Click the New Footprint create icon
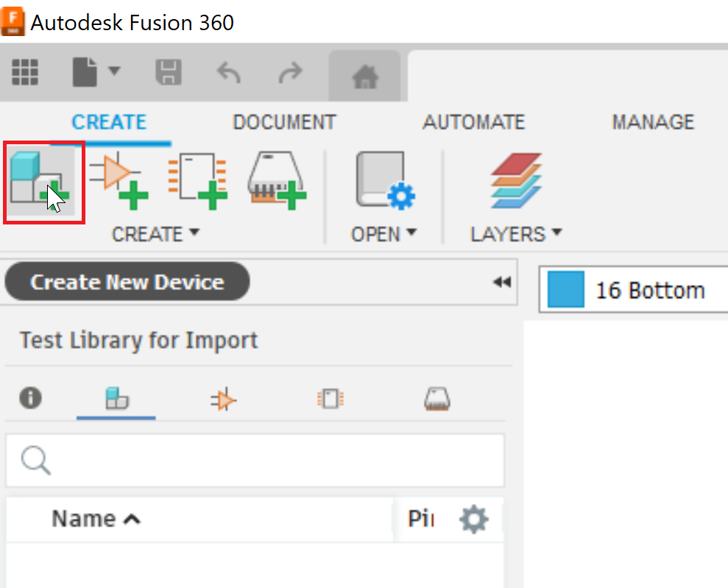This screenshot has width=728, height=588. click(x=197, y=180)
